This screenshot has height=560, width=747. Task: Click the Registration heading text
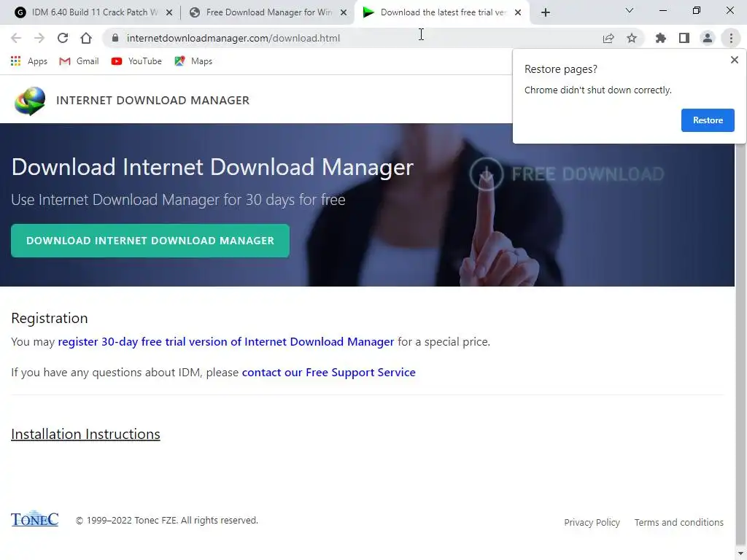50,318
